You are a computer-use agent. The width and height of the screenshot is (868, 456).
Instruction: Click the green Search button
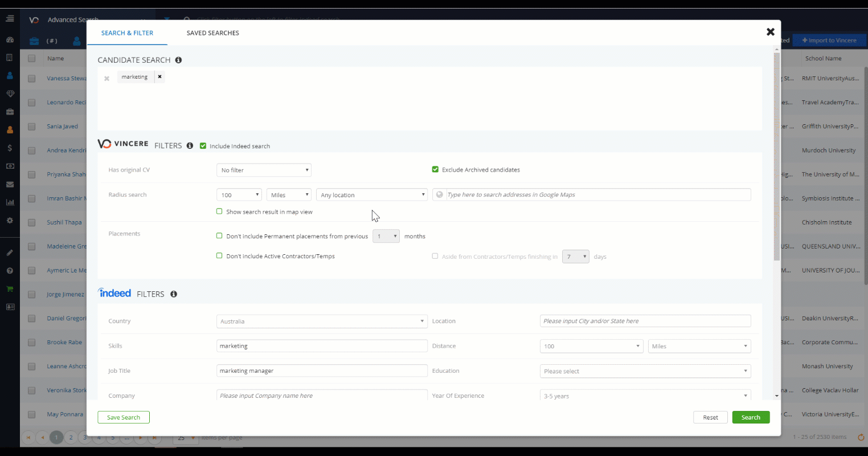coord(751,417)
